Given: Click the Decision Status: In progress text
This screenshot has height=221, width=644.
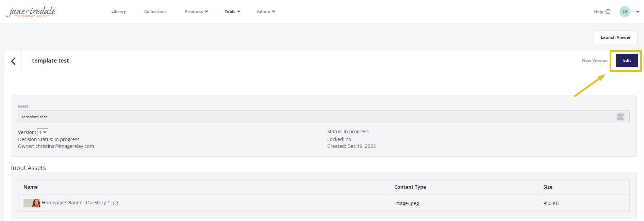Looking at the screenshot, I should click(x=49, y=139).
